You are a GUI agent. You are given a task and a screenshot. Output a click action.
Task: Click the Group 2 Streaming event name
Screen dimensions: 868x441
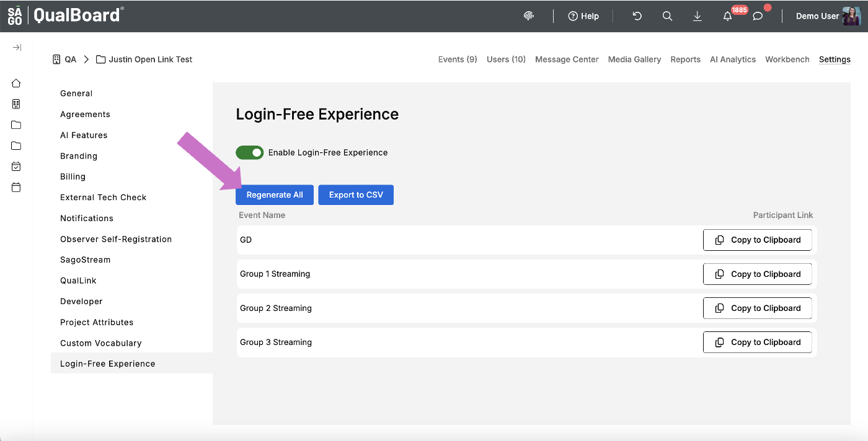[x=276, y=308]
